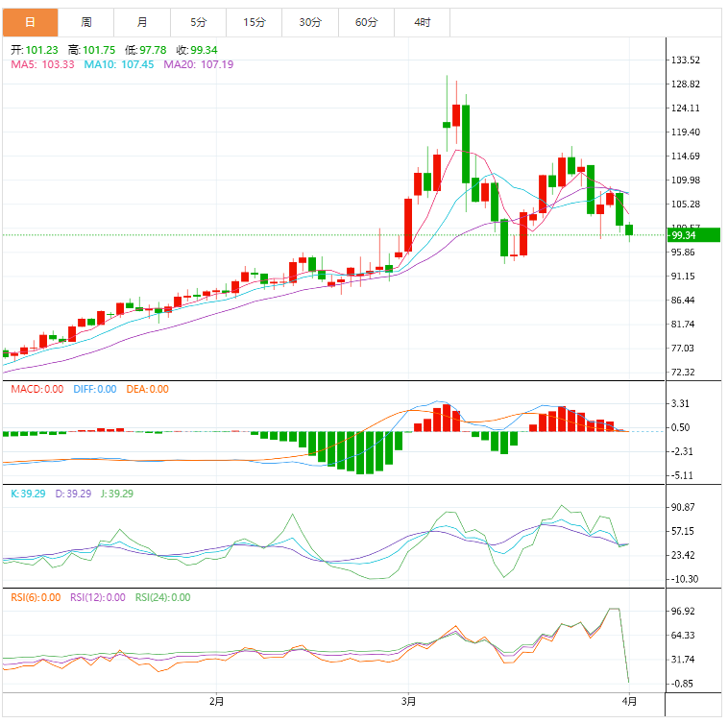Click the 72.32 price axis label

coord(683,373)
